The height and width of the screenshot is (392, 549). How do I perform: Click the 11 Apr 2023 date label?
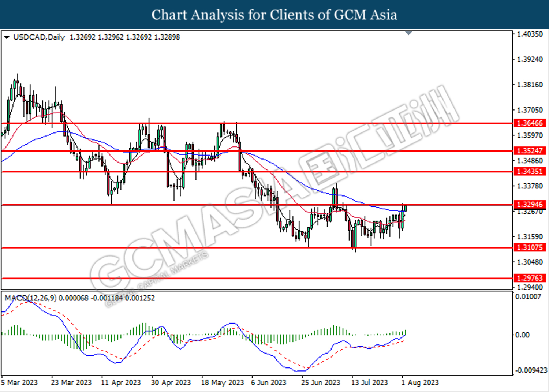pyautogui.click(x=121, y=382)
